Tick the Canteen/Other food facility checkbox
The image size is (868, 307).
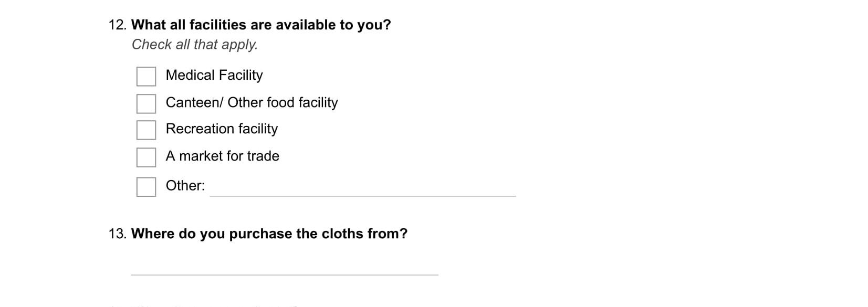click(146, 103)
